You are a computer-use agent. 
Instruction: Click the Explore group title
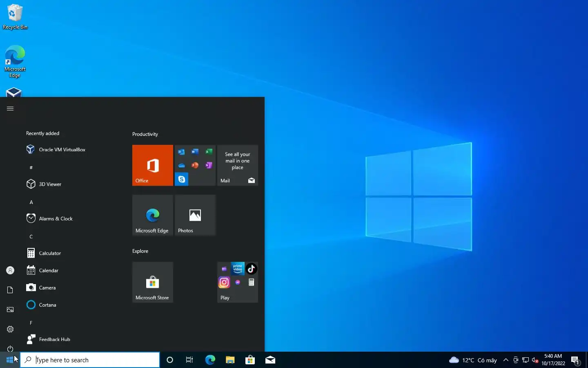coord(140,251)
